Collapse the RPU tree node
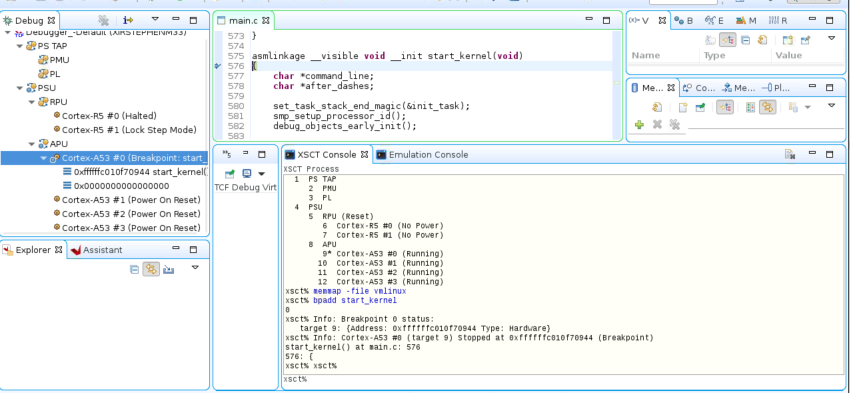 31,102
